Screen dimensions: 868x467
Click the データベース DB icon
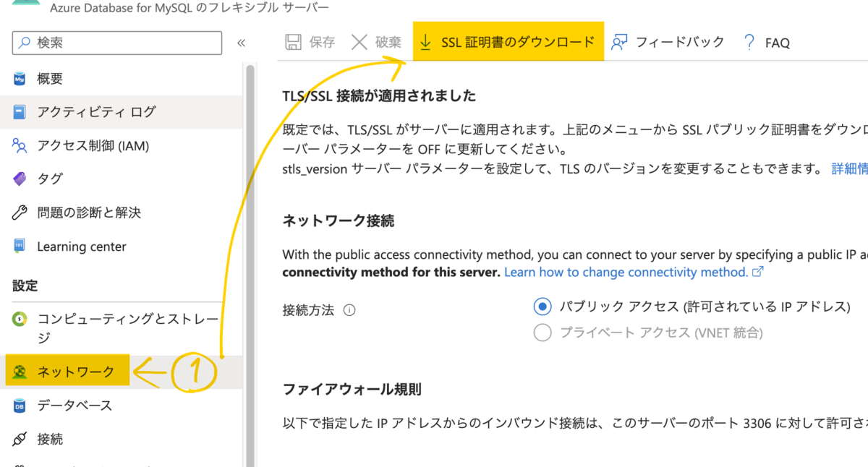[20, 406]
